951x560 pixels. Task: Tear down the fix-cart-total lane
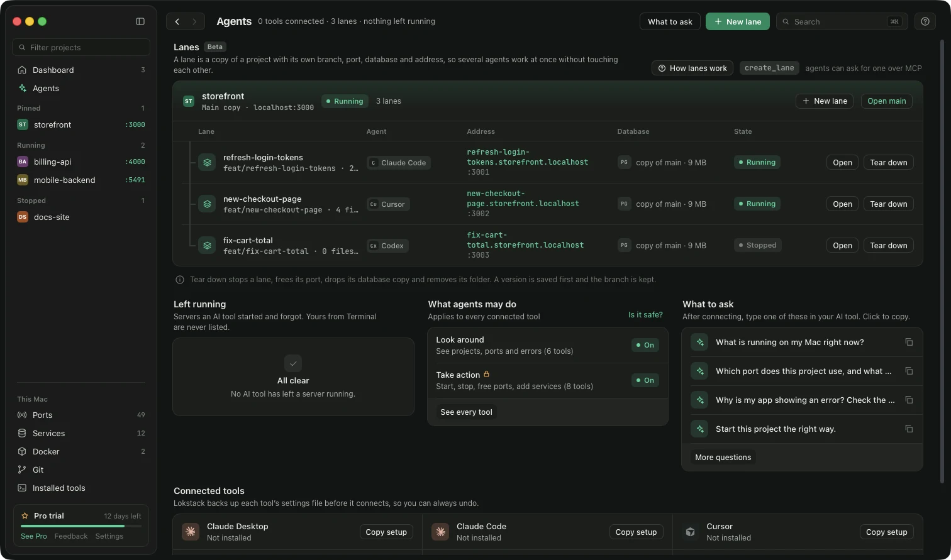tap(888, 245)
